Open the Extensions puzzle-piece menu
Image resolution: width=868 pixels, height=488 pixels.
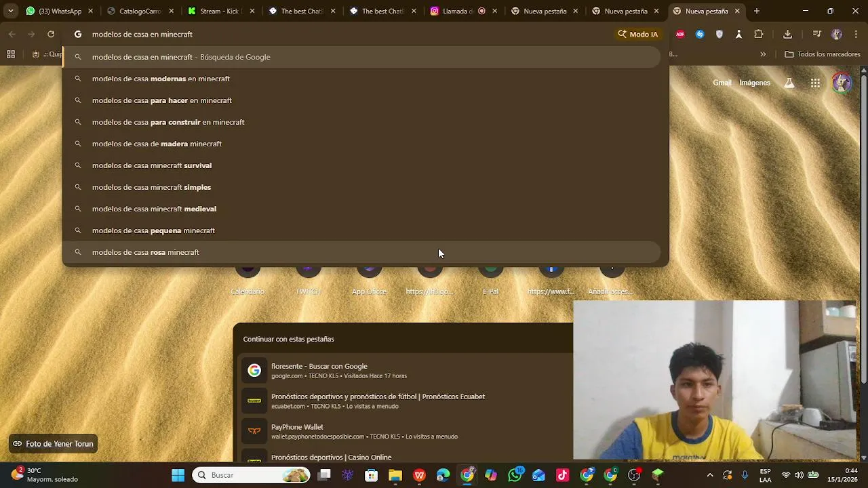[x=759, y=34]
